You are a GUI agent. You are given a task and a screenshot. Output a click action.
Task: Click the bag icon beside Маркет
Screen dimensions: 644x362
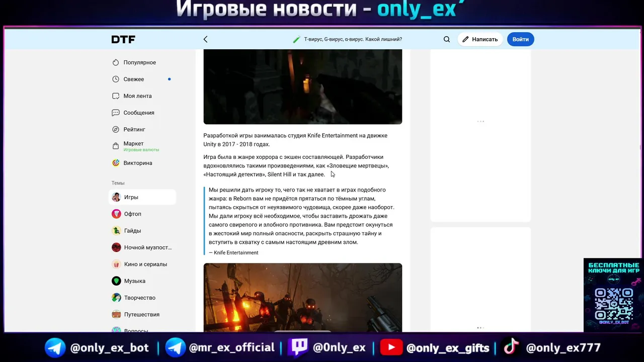click(x=116, y=146)
